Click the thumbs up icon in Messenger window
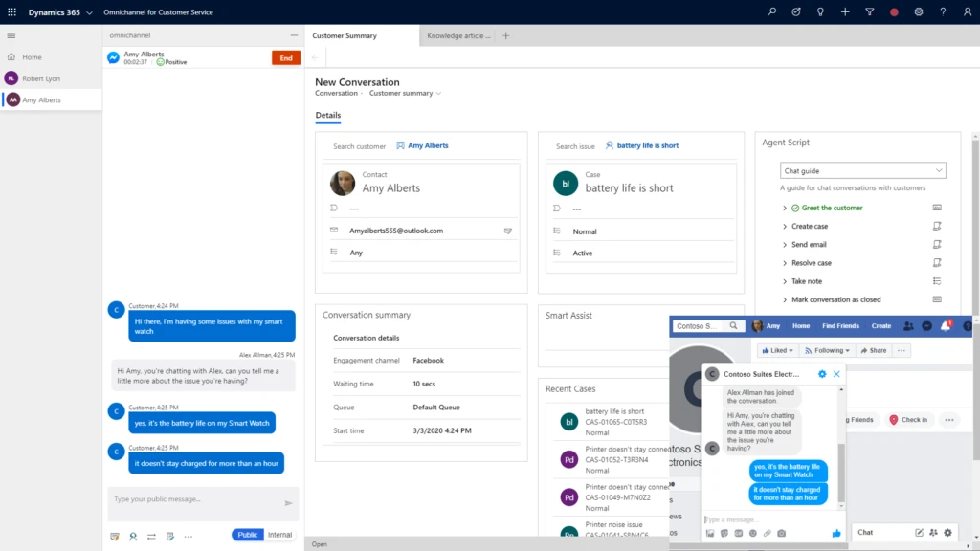Screen dimensions: 980x551 click(836, 533)
